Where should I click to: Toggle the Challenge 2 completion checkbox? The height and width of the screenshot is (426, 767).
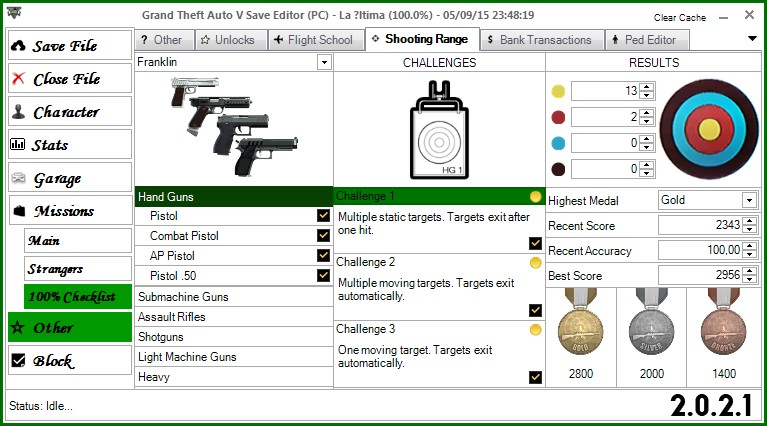[535, 310]
